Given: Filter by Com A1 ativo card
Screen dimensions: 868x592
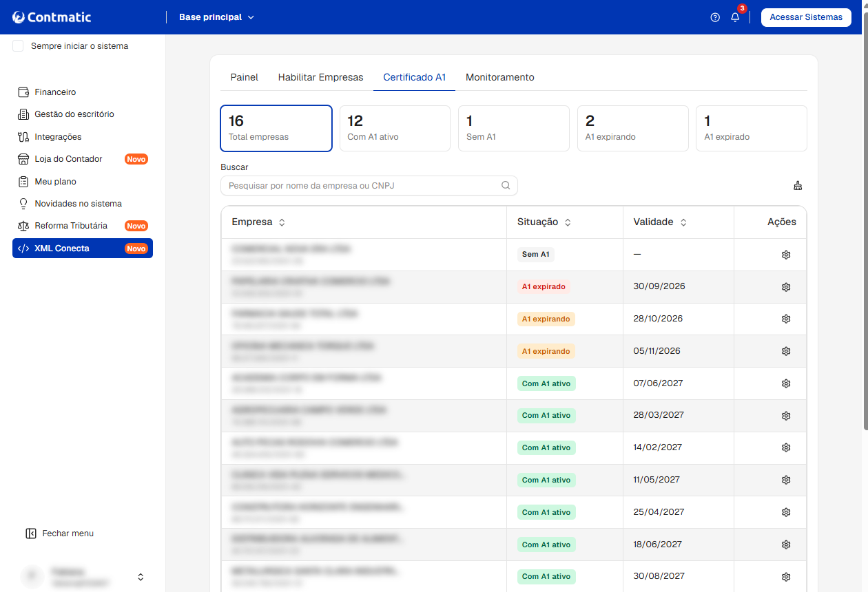Looking at the screenshot, I should coord(395,128).
